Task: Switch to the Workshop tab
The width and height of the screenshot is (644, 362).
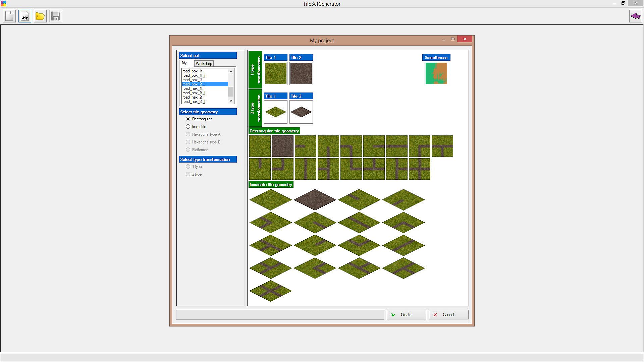Action: coord(204,64)
